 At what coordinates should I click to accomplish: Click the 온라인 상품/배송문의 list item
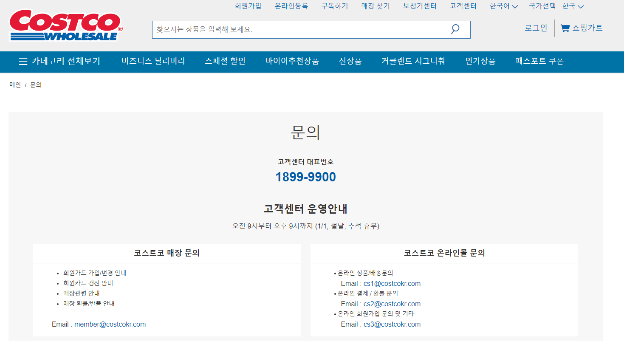[x=365, y=273]
